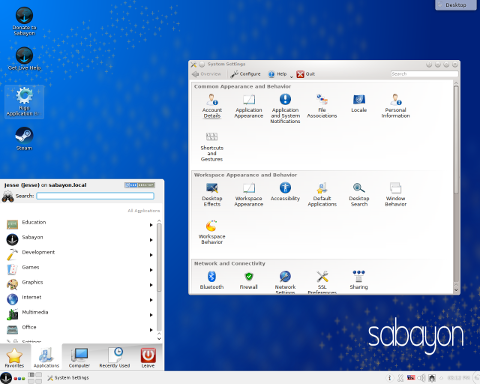The image size is (480, 384).
Task: Switch to the Recently Used tab
Action: click(115, 357)
